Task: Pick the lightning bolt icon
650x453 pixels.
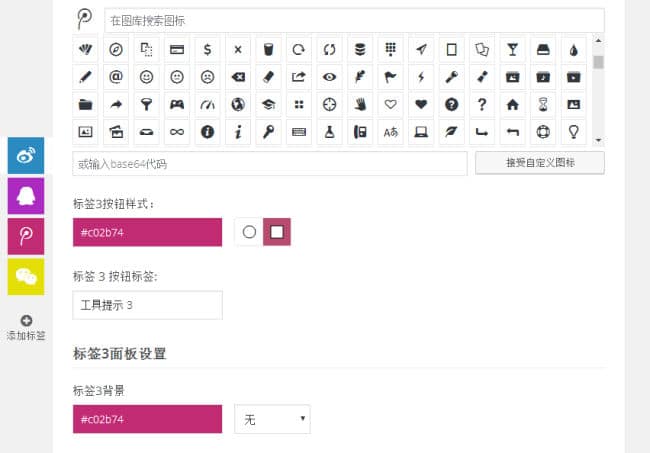Action: pyautogui.click(x=421, y=77)
